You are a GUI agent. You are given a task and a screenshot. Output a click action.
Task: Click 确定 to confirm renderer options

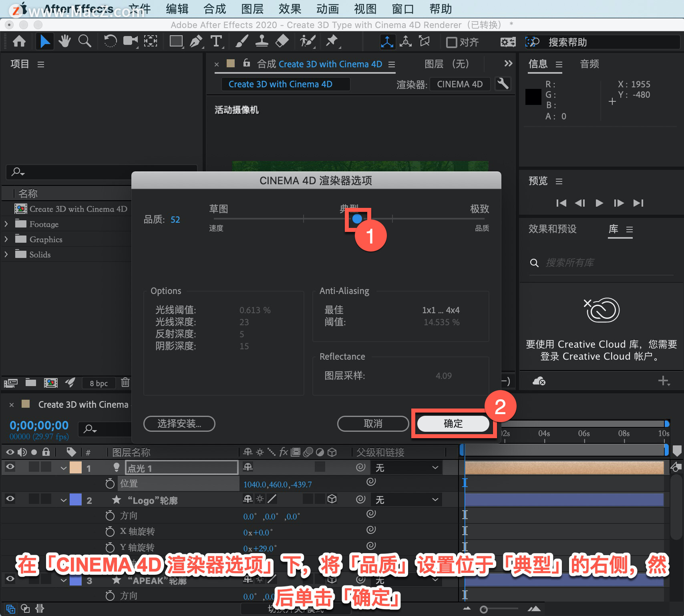pyautogui.click(x=453, y=424)
